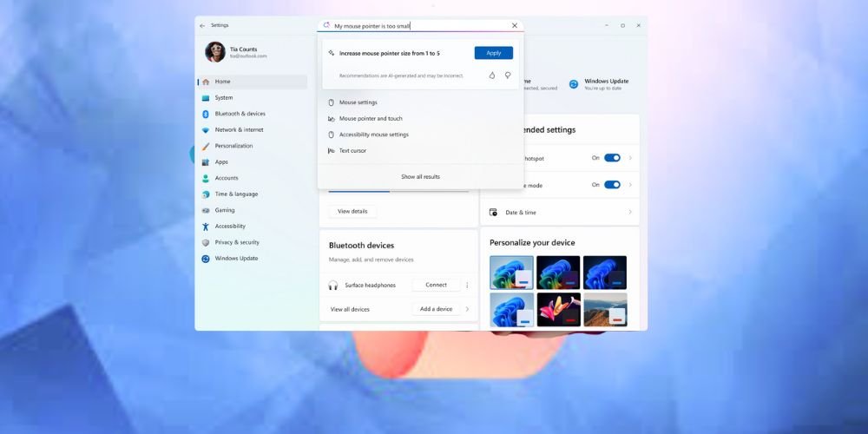868x434 pixels.
Task: Click the Add a device button
Action: (437, 309)
